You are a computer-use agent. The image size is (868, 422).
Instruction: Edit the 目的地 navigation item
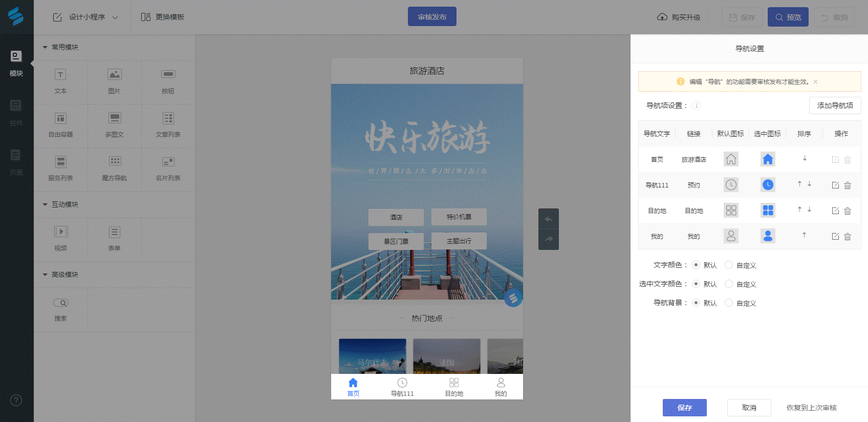click(x=835, y=211)
